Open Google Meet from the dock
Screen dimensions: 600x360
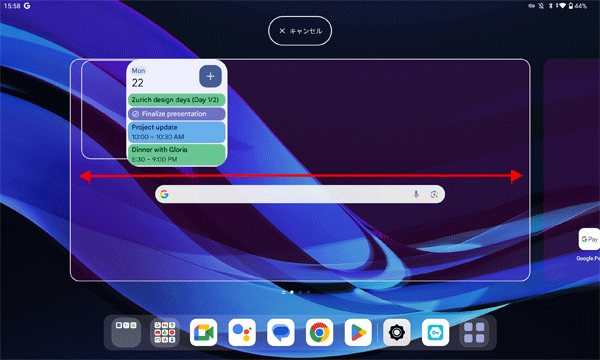pyautogui.click(x=203, y=332)
